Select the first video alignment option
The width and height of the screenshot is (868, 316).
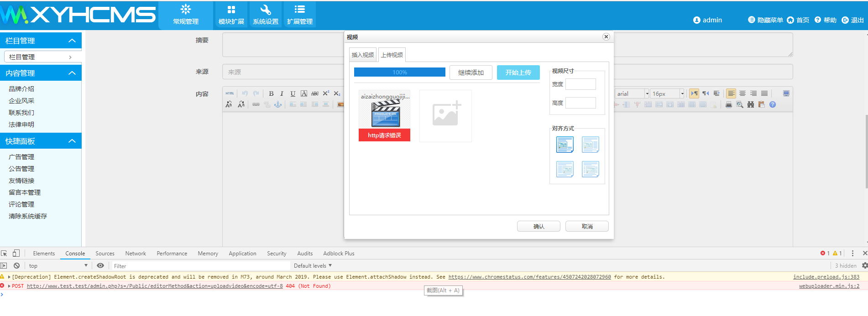565,145
